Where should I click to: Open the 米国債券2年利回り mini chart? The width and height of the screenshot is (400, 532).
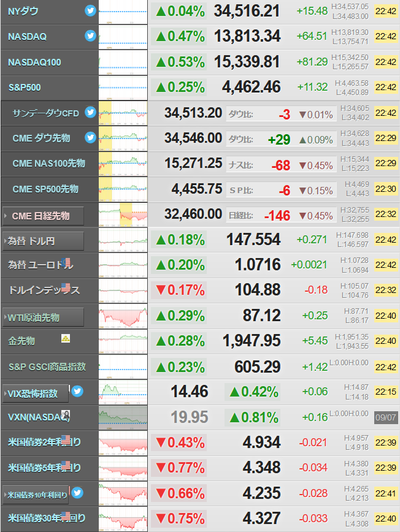coord(123,443)
